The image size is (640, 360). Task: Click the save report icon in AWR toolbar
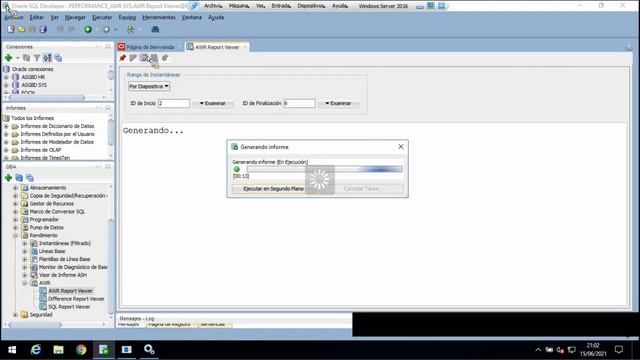(154, 58)
